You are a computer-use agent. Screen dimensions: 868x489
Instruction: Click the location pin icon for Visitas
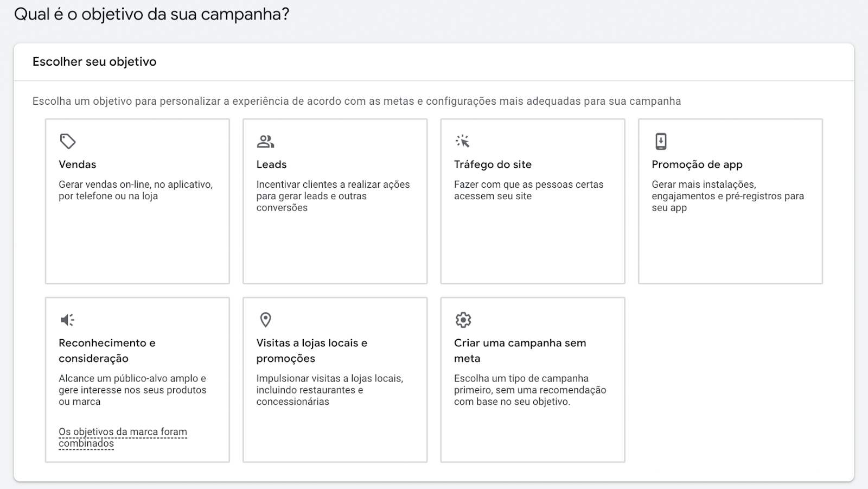(265, 320)
